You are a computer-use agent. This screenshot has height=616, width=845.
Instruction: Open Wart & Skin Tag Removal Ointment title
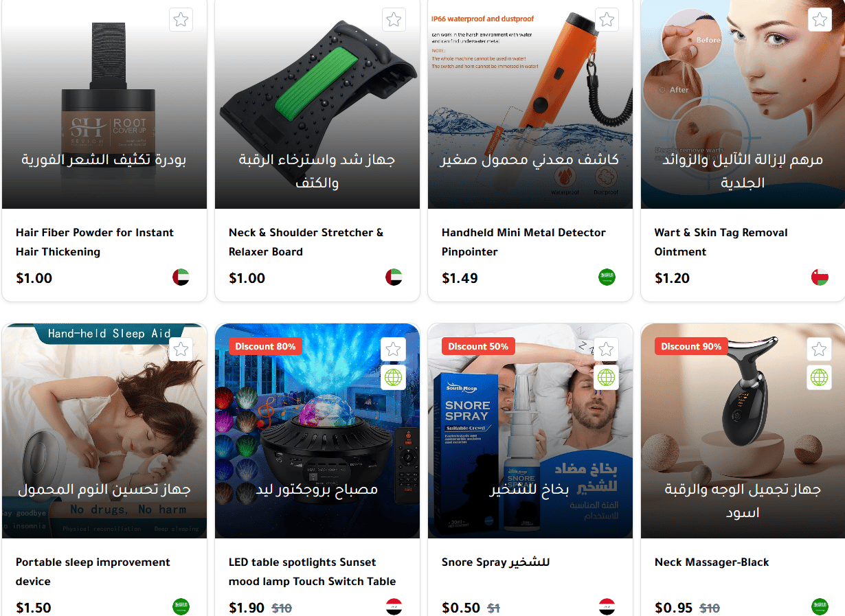point(721,242)
